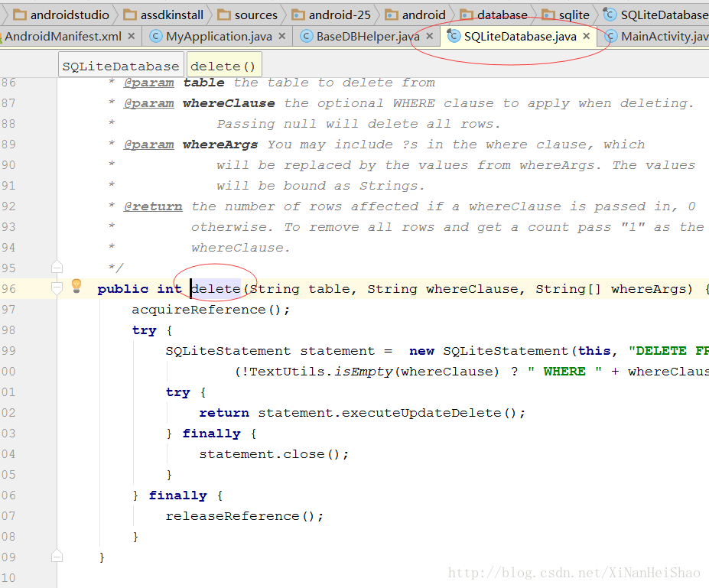Switch to the MyApplication.java tab
Screen dimensions: 709x588
(x=219, y=36)
